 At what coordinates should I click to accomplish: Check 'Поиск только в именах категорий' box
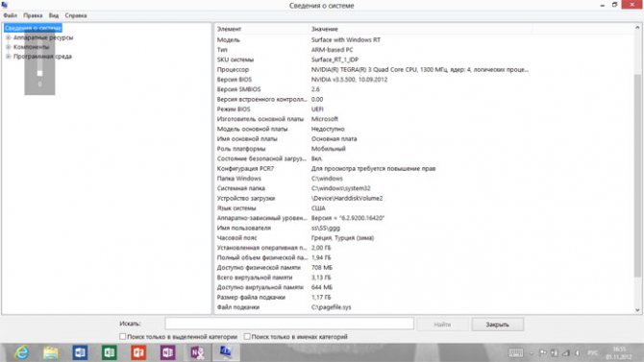click(247, 336)
